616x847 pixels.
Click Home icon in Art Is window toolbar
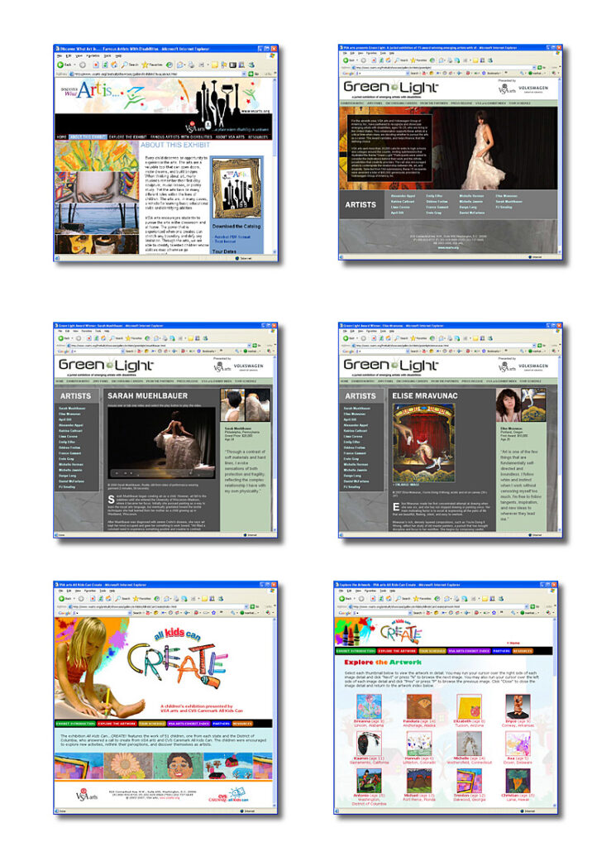tap(114, 65)
